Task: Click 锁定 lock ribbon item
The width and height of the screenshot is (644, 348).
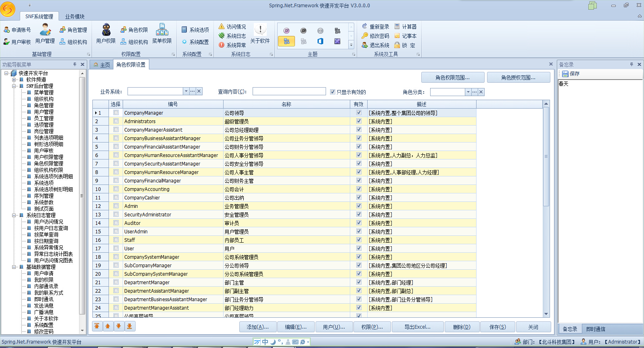Action: pos(405,45)
